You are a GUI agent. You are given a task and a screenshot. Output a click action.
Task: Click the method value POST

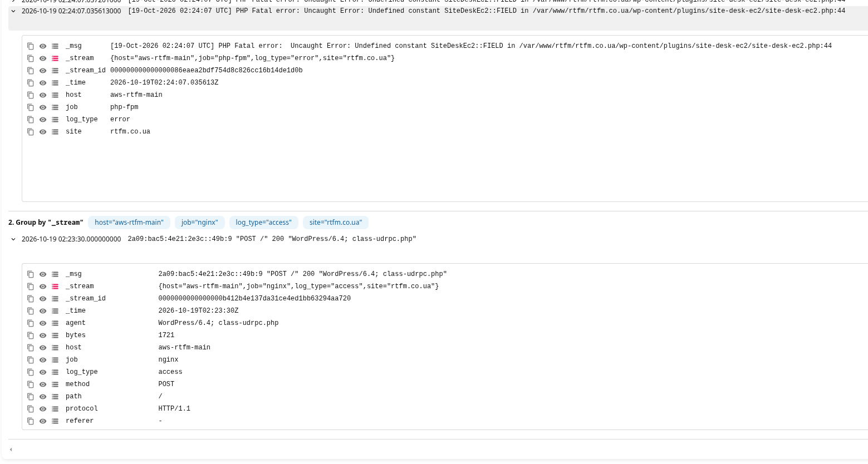pyautogui.click(x=166, y=384)
